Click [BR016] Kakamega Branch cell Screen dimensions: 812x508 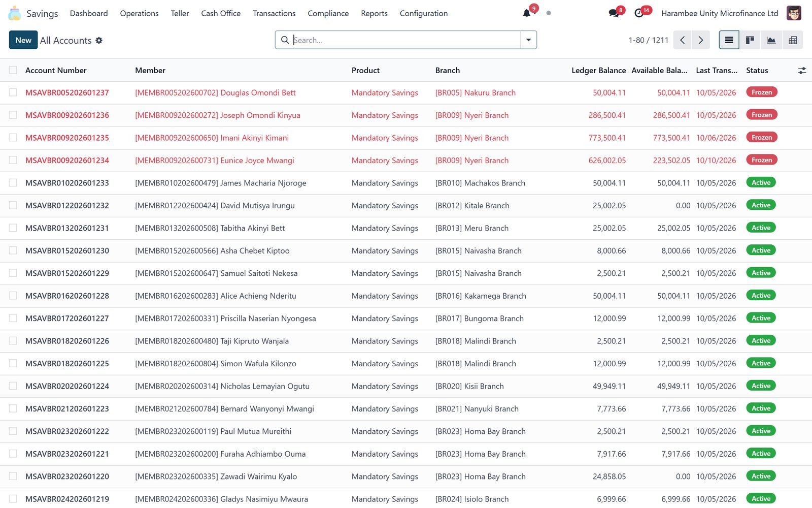click(x=481, y=296)
